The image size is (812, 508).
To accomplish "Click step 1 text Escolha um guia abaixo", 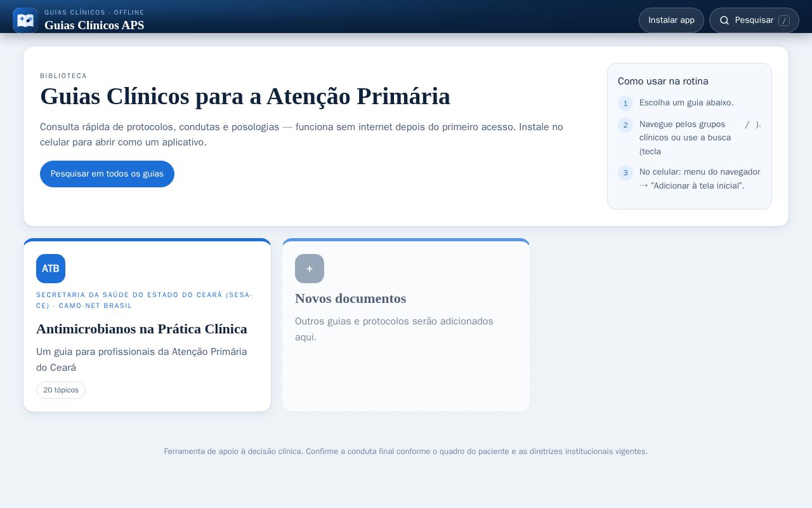I will tap(686, 103).
